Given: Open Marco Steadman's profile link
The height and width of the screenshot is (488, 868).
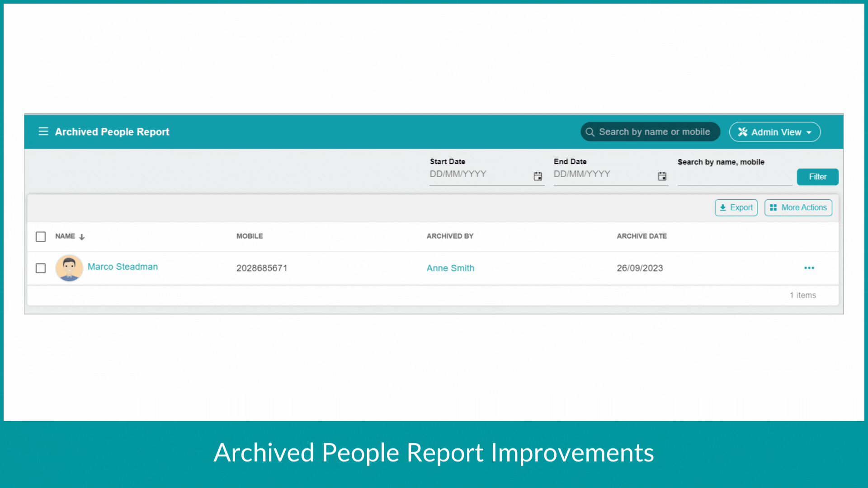Looking at the screenshot, I should tap(123, 267).
